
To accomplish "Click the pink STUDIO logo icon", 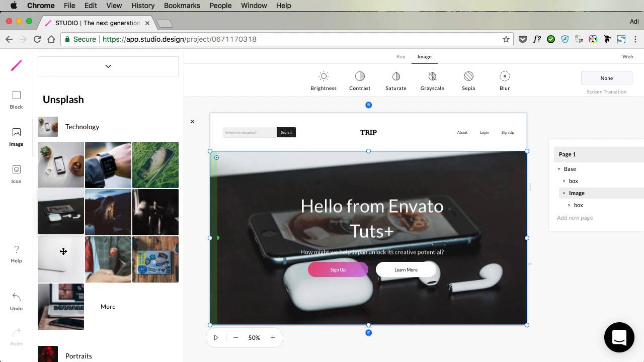I will [17, 65].
